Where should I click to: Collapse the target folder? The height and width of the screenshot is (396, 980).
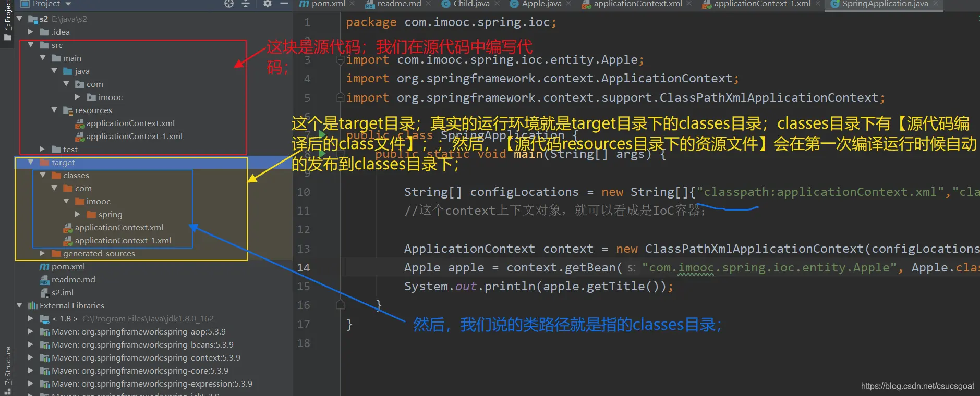[x=31, y=162]
